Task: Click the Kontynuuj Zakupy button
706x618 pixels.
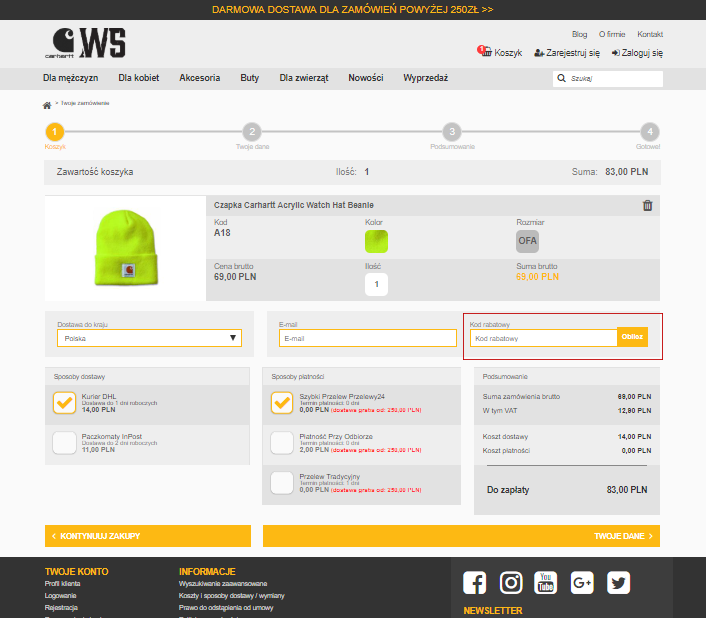Action: 146,536
